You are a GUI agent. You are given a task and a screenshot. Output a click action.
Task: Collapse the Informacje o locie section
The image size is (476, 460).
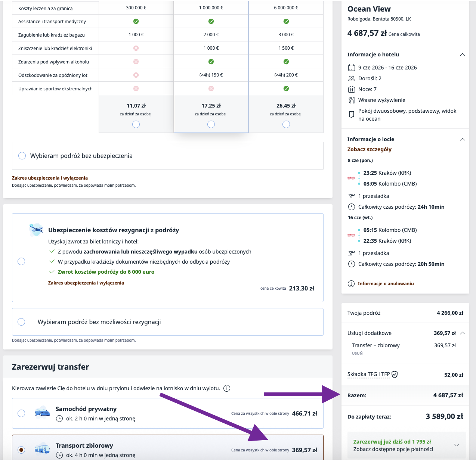pos(462,139)
